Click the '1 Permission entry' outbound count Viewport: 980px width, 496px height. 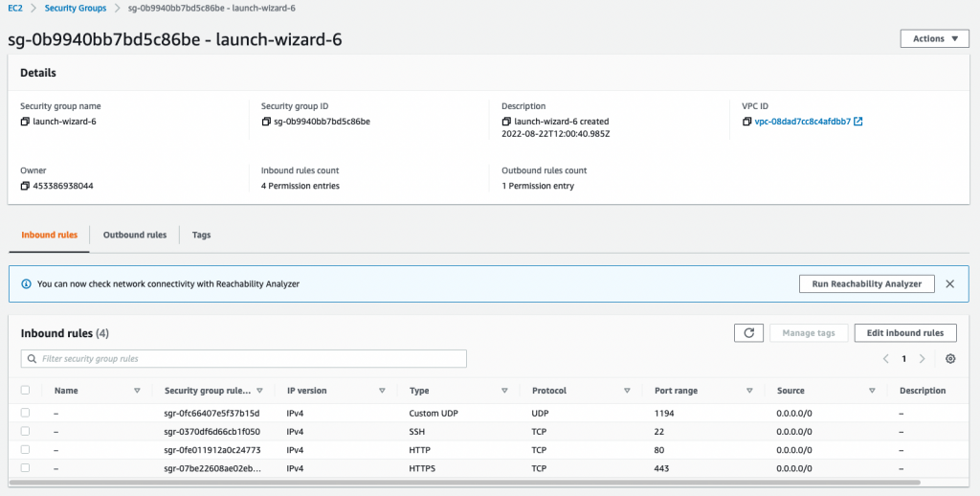pyautogui.click(x=538, y=186)
